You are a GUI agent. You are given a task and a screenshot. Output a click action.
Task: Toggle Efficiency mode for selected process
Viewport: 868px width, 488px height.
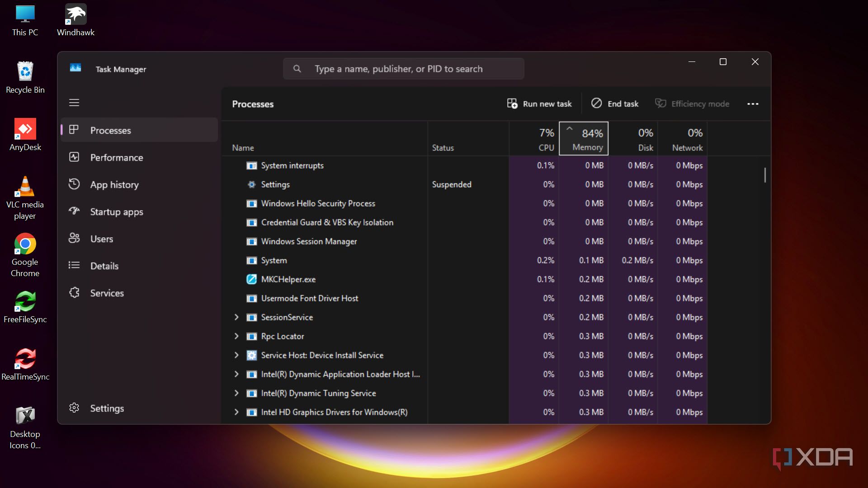tap(692, 103)
